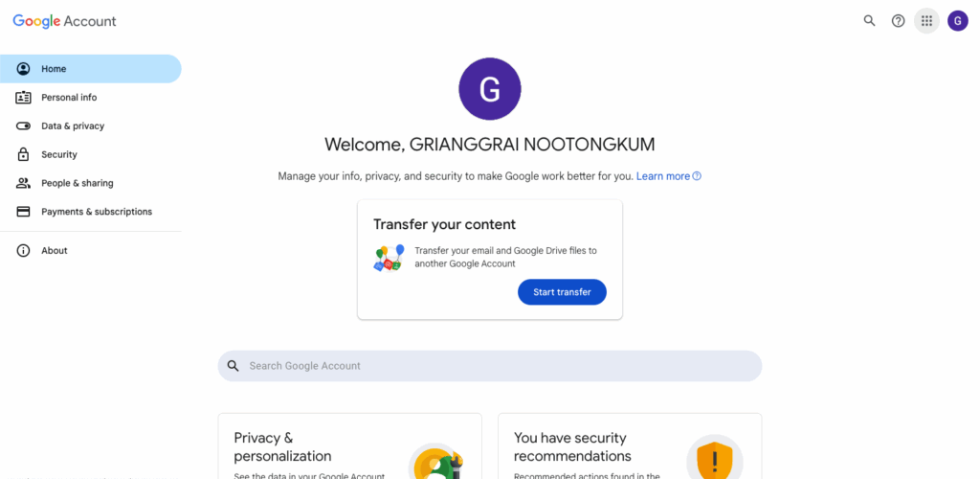The image size is (980, 479).
Task: Open Payments & subscriptions section
Action: [x=91, y=212]
